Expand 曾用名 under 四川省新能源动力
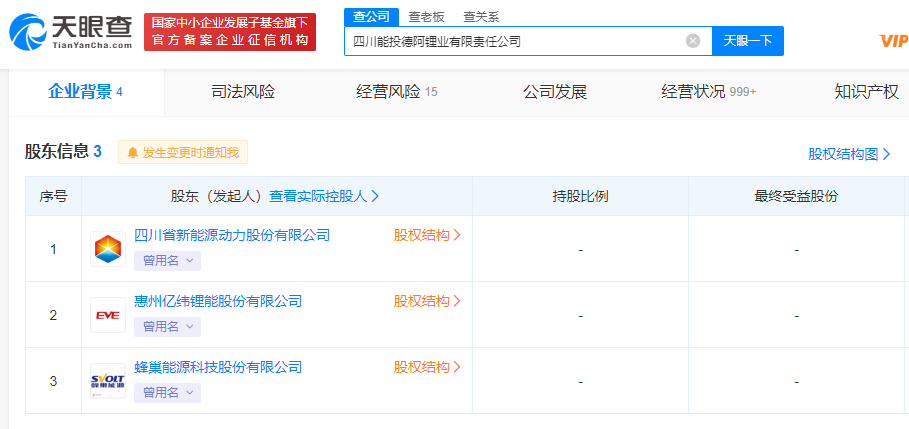 coord(167,260)
